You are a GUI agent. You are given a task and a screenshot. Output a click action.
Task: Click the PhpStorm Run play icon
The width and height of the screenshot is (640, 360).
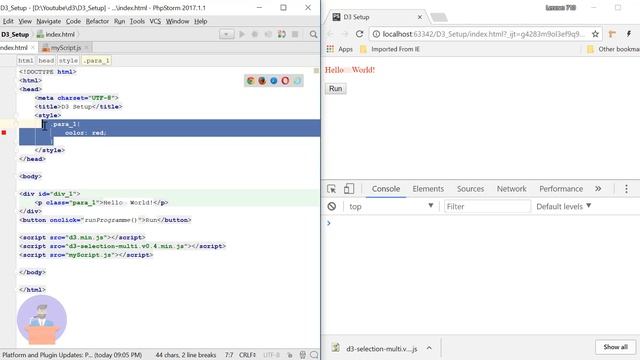(x=242, y=34)
